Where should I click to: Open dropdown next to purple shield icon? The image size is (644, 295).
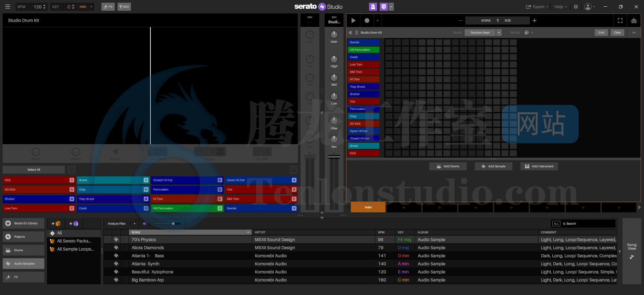click(391, 7)
